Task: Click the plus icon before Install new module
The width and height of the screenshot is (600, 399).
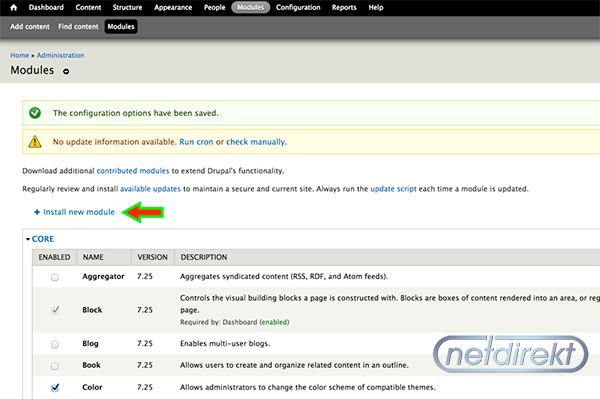Action: click(x=37, y=212)
